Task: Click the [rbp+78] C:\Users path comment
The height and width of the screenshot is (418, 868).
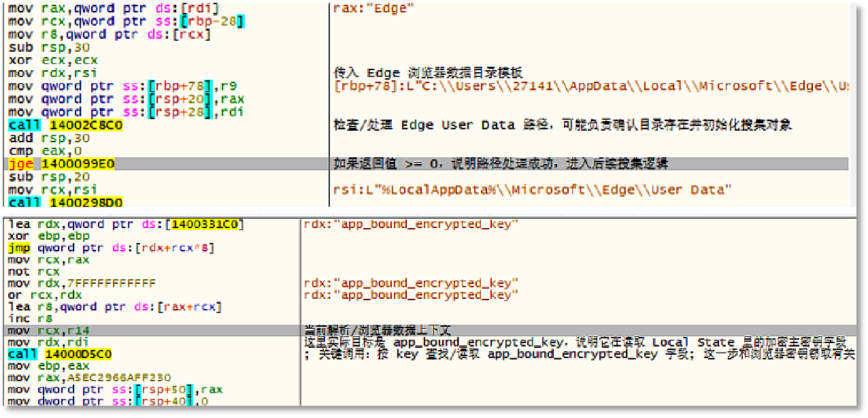Action: point(591,86)
